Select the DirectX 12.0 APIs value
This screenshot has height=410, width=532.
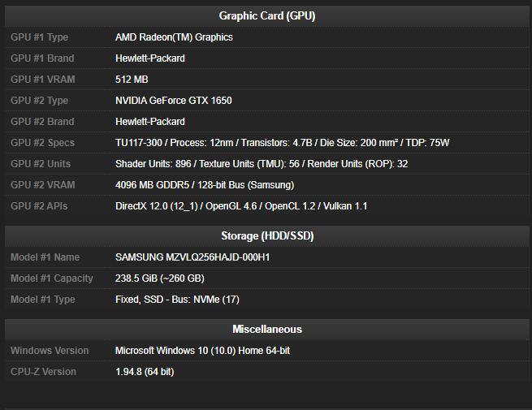(x=241, y=206)
